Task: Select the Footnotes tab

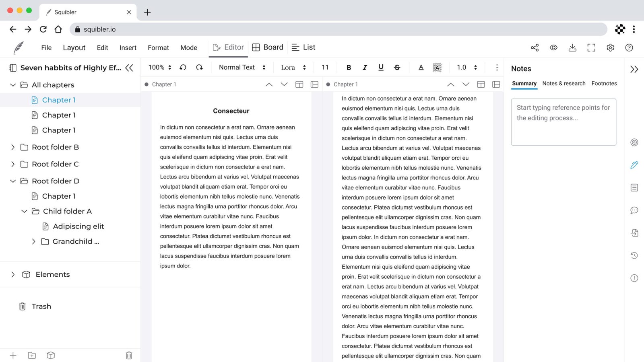Action: (604, 83)
